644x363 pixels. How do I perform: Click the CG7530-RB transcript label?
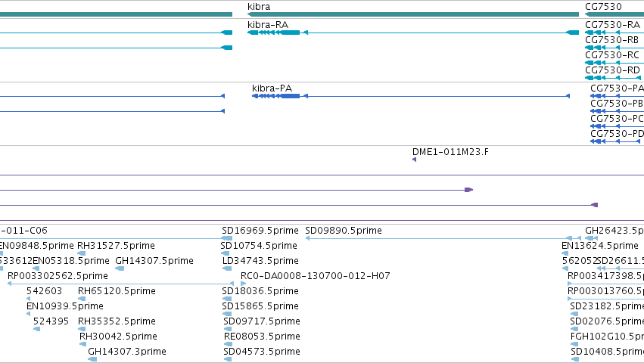612,40
